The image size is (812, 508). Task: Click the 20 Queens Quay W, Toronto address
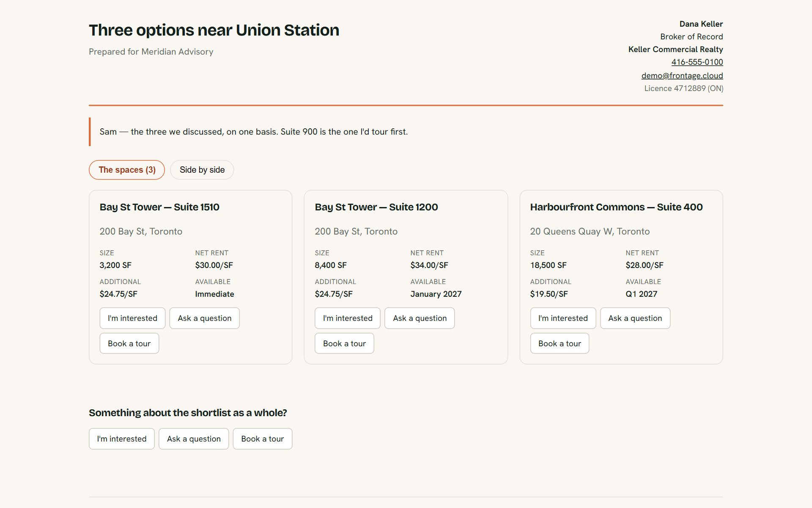click(590, 231)
